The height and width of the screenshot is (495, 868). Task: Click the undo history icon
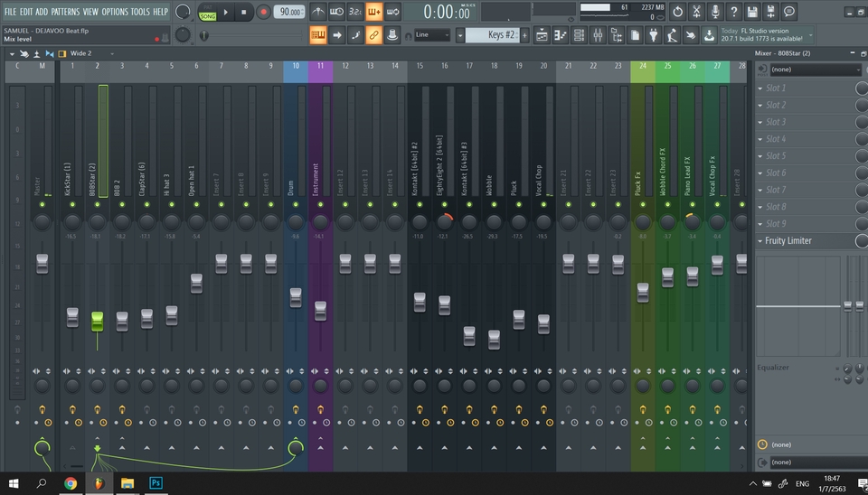tap(678, 11)
